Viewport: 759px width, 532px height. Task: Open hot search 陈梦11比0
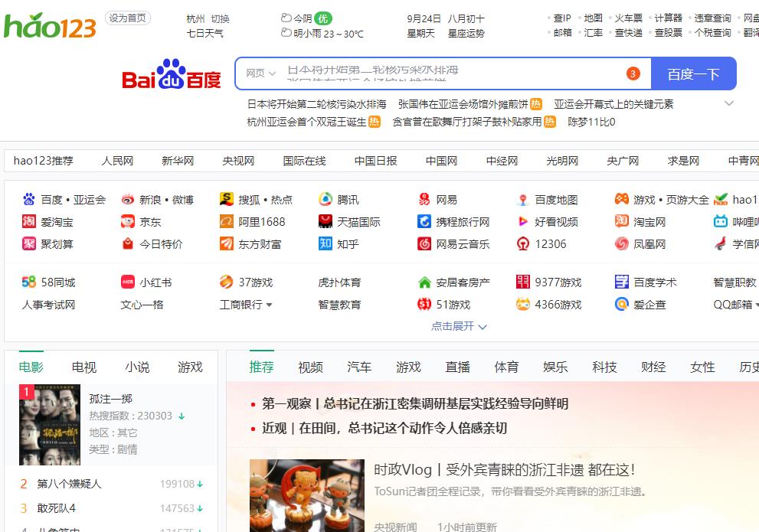pyautogui.click(x=591, y=122)
